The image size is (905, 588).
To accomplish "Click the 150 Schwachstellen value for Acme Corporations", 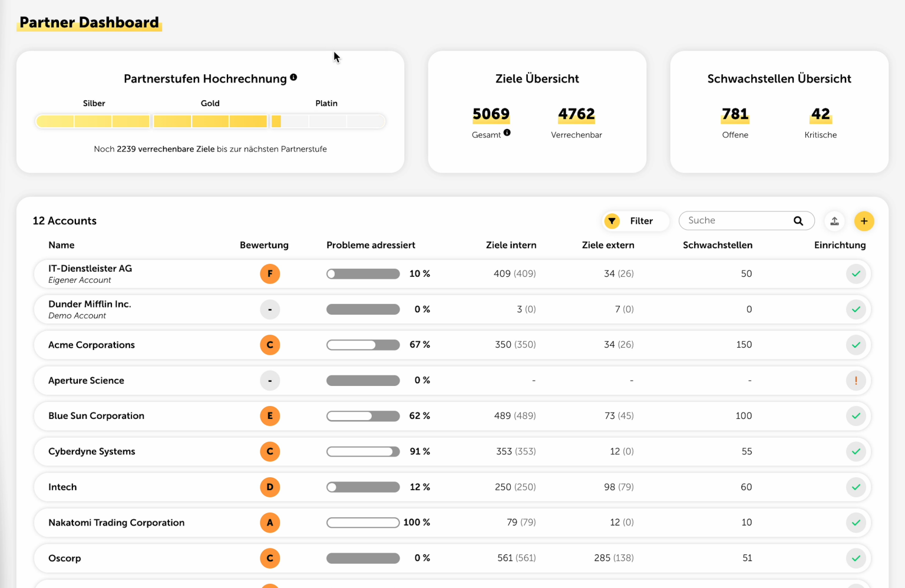I will [x=744, y=345].
